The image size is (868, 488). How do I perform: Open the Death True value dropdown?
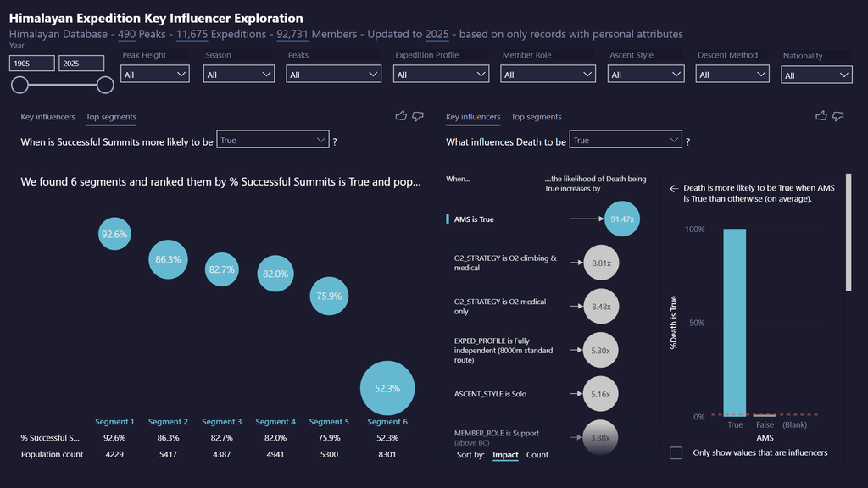coord(626,140)
